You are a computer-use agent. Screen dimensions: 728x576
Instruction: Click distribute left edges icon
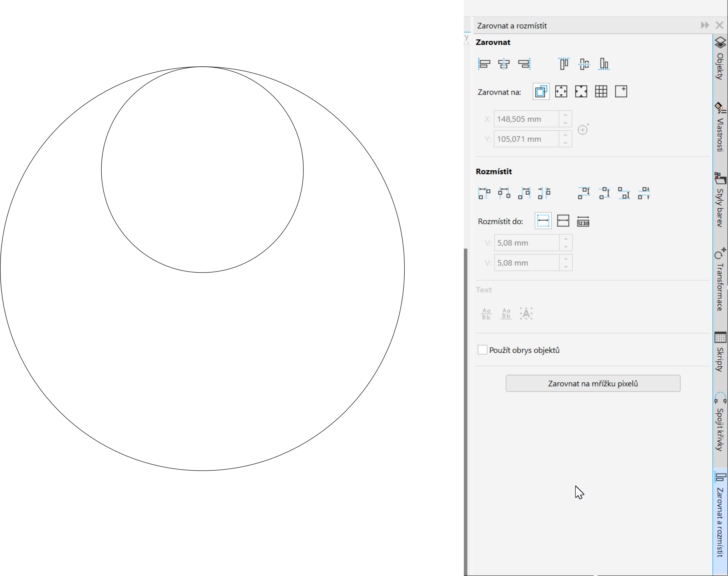coord(484,193)
